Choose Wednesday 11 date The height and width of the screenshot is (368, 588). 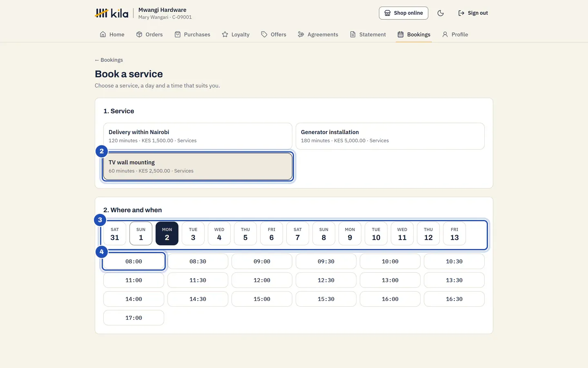[x=402, y=233]
